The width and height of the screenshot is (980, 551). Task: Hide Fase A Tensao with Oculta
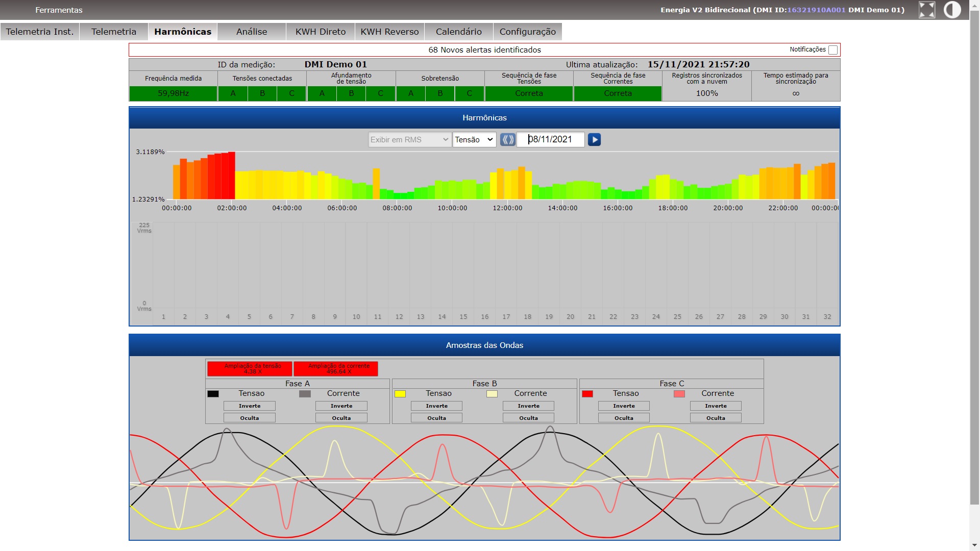click(x=250, y=418)
